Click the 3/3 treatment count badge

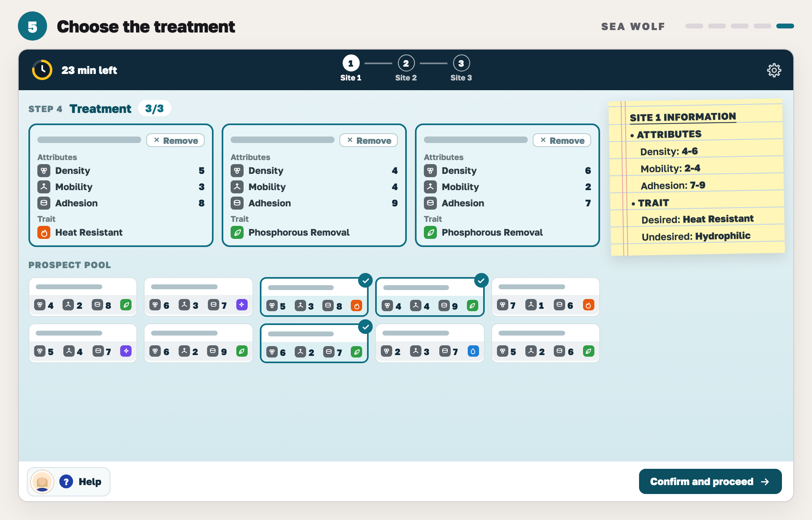coord(154,108)
